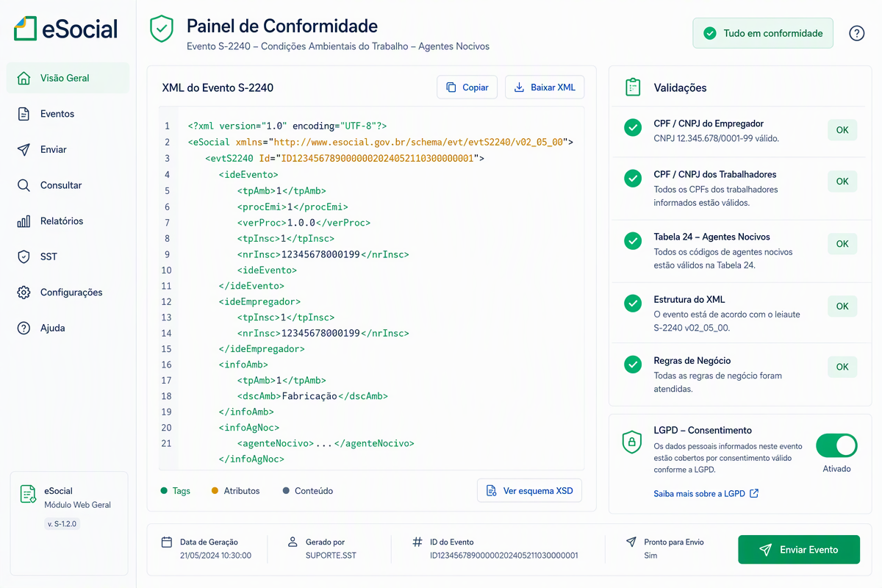Click the green check for Tabela 24 – Agentes Nocivos
Viewport: 882px width, 588px height.
[633, 241]
